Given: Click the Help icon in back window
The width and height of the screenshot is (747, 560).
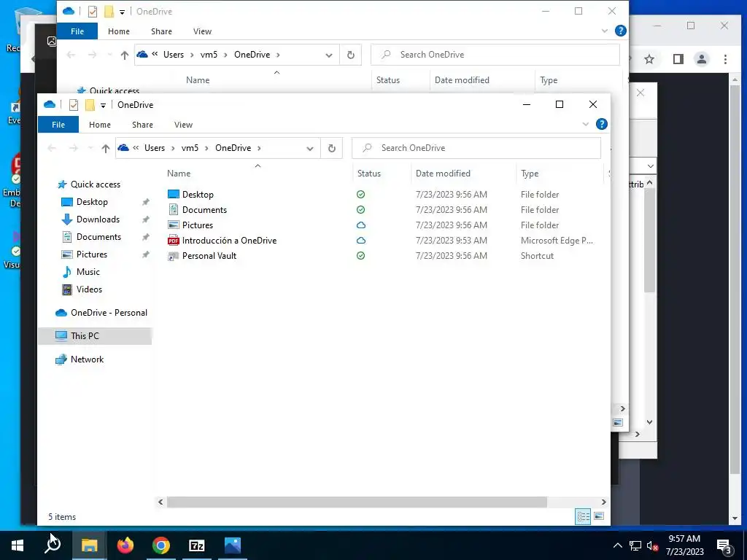Looking at the screenshot, I should click(x=621, y=31).
